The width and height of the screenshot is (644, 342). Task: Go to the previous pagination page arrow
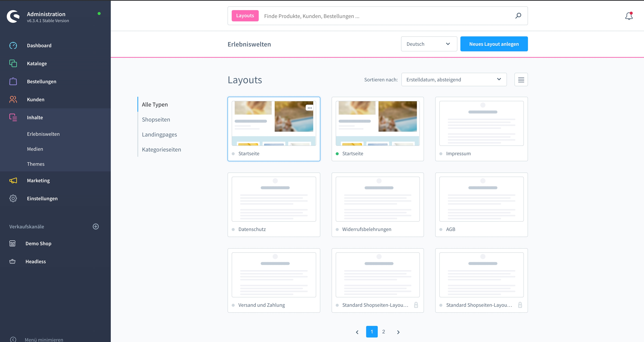pyautogui.click(x=357, y=332)
